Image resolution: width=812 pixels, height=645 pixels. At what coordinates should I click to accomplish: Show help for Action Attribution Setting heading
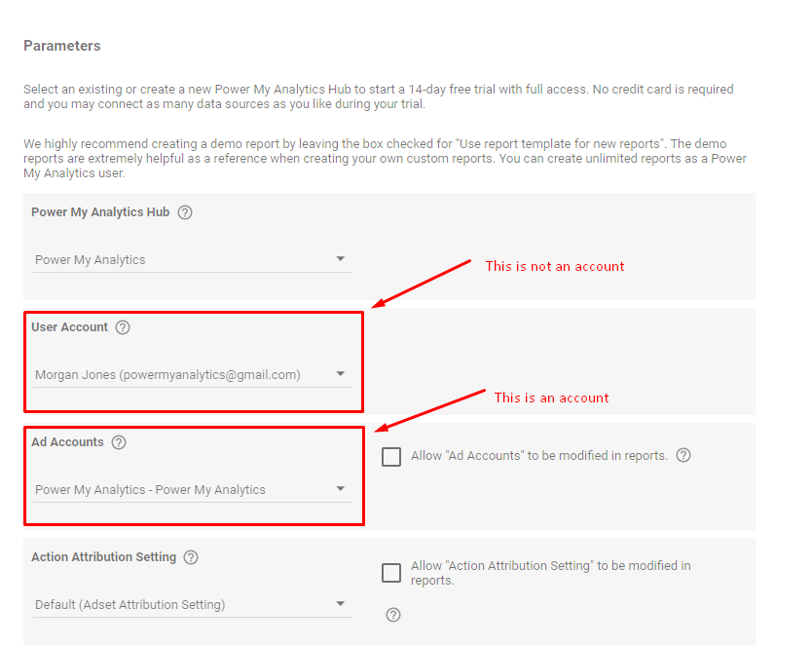tap(191, 557)
